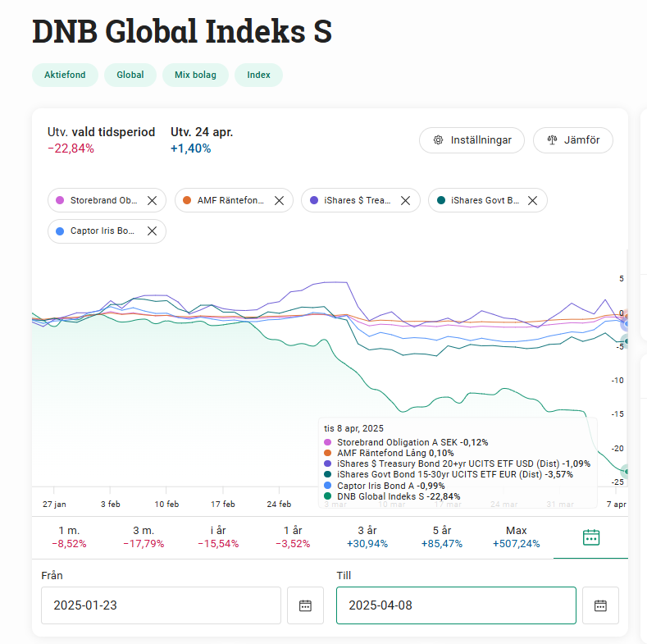Remove Captor Iris Bo... comparison chip

click(x=152, y=231)
